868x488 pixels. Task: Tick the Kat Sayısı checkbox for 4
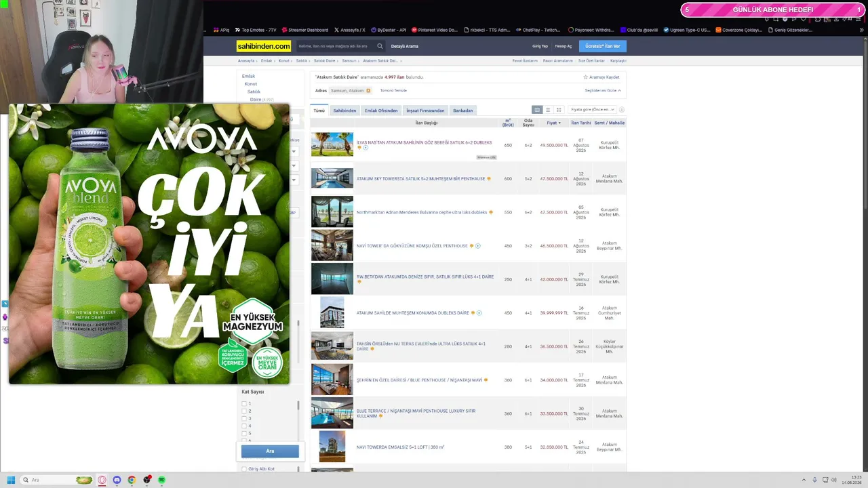pyautogui.click(x=244, y=426)
